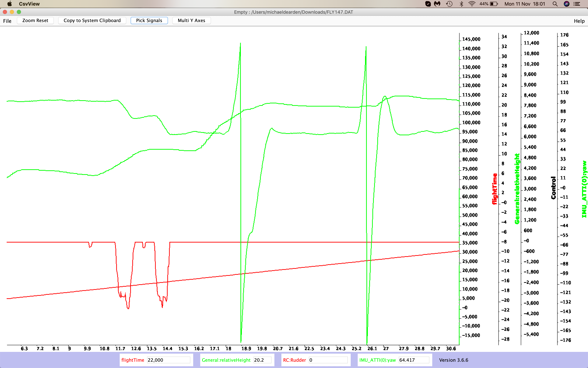Click the Multi Y Axes button
Image resolution: width=588 pixels, height=368 pixels.
pos(191,21)
